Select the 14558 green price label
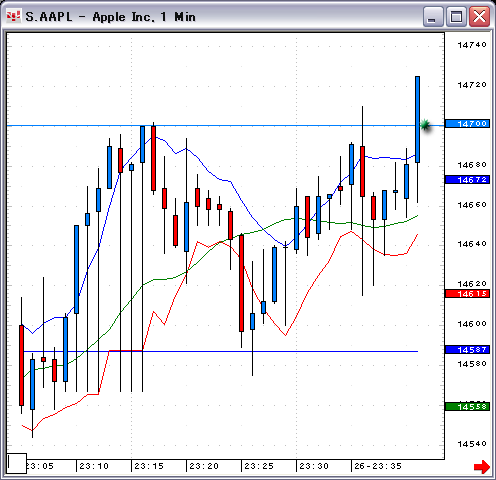 click(467, 407)
